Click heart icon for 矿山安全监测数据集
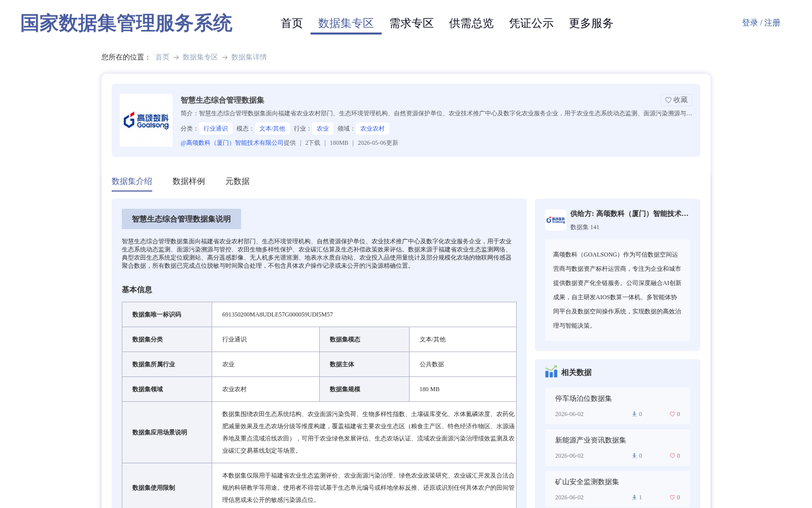The width and height of the screenshot is (812, 508). coord(672,497)
